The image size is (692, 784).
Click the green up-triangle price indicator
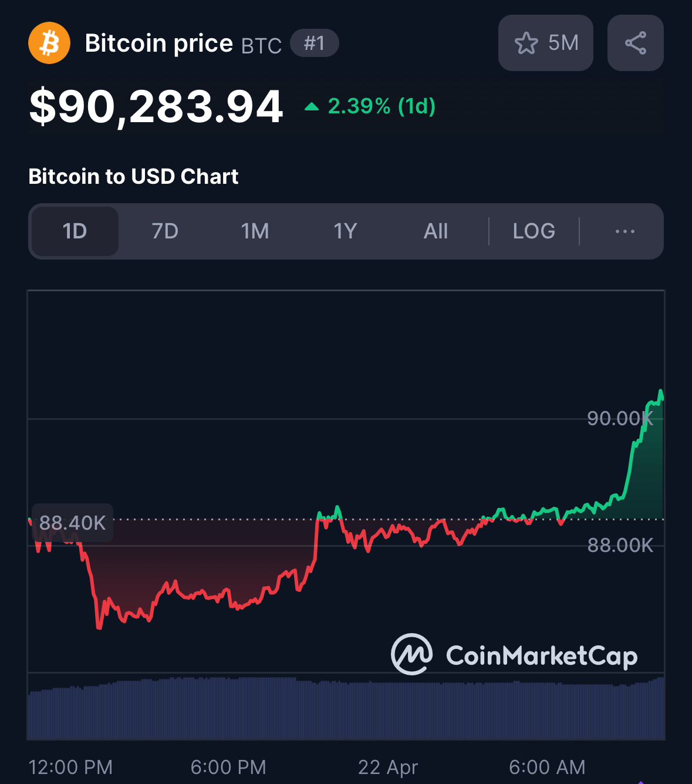click(x=312, y=106)
